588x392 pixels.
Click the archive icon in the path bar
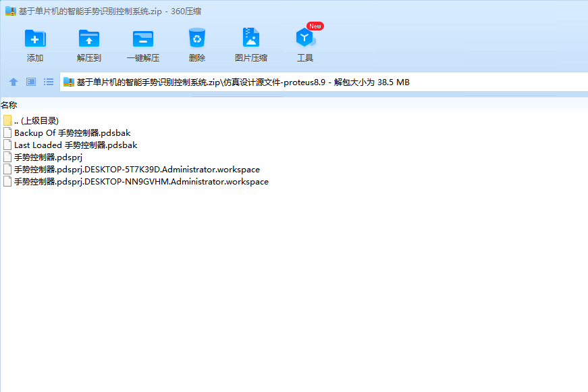[x=69, y=82]
